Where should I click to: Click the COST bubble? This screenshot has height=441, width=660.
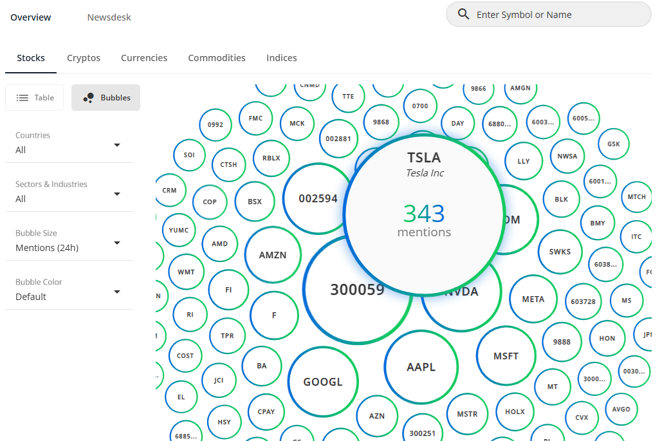pos(185,356)
